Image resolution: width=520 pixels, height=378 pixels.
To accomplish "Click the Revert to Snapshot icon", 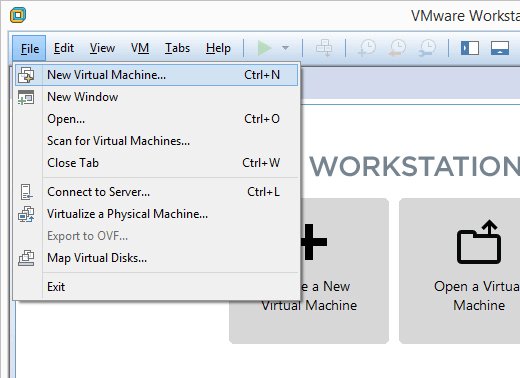I will 397,48.
